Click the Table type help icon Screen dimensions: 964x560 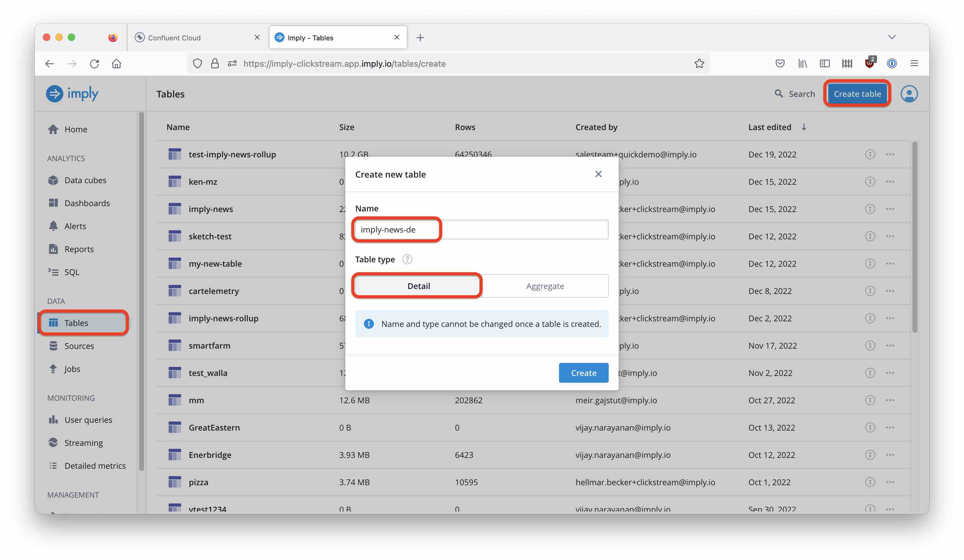407,259
